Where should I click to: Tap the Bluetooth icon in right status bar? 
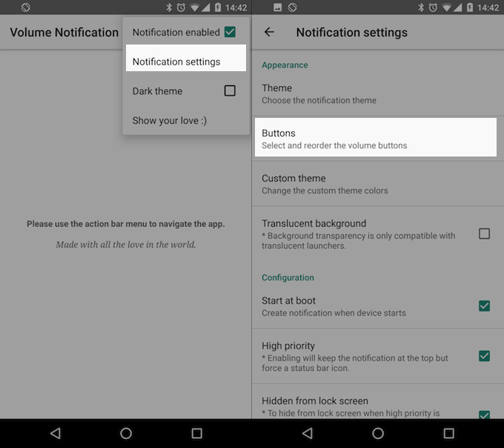[x=421, y=7]
